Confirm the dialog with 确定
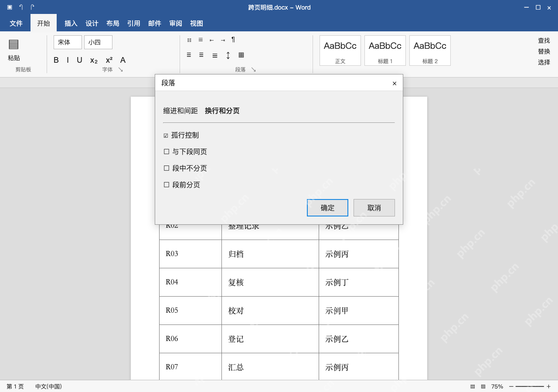 pyautogui.click(x=327, y=208)
